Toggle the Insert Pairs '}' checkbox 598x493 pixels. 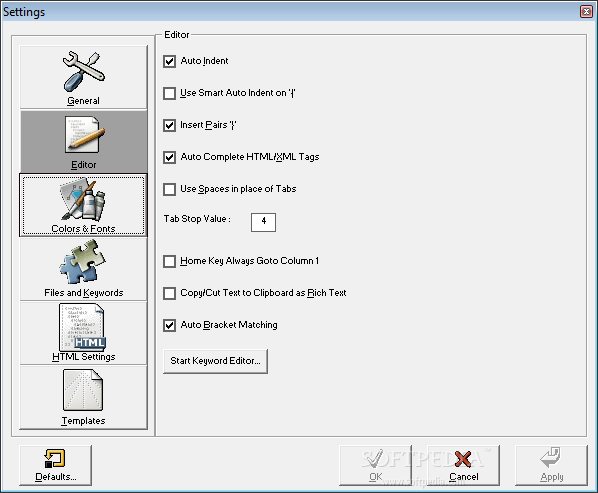(x=169, y=125)
